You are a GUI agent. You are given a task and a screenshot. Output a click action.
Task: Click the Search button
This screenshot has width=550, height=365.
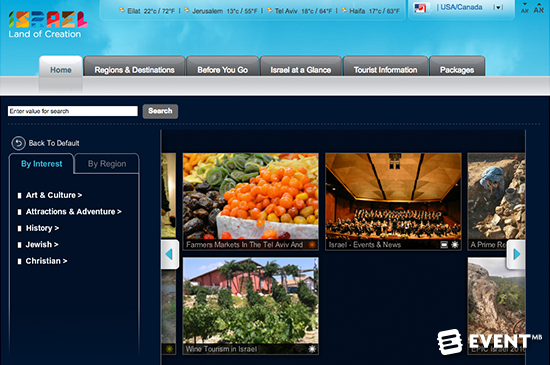point(160,111)
